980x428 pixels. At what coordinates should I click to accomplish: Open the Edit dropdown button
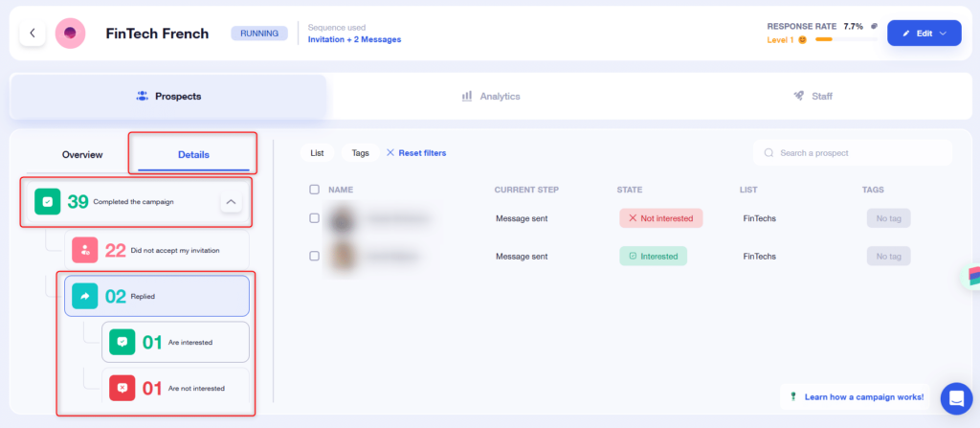924,34
